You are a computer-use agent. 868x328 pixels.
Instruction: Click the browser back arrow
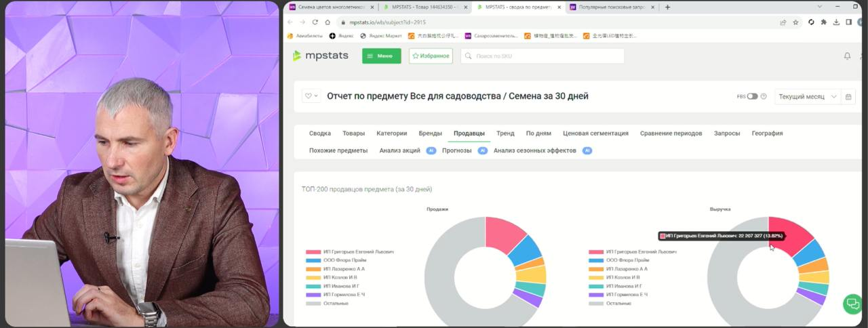point(291,22)
